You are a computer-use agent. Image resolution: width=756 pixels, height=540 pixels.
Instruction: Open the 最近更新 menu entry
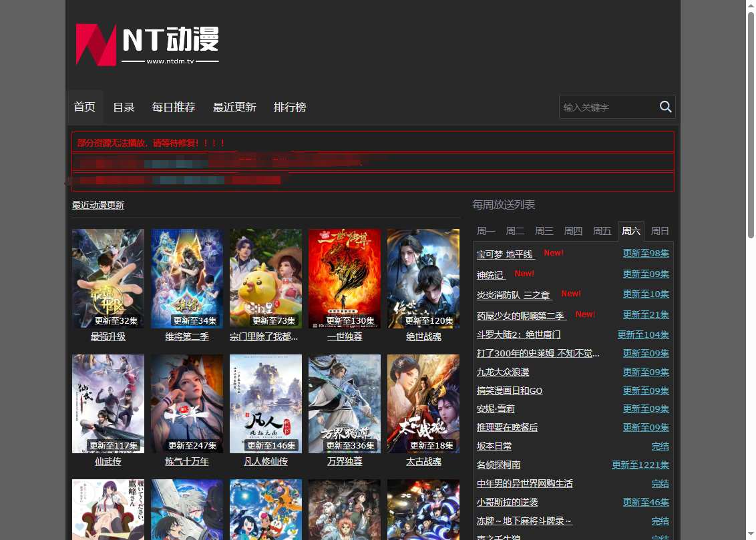click(x=234, y=107)
